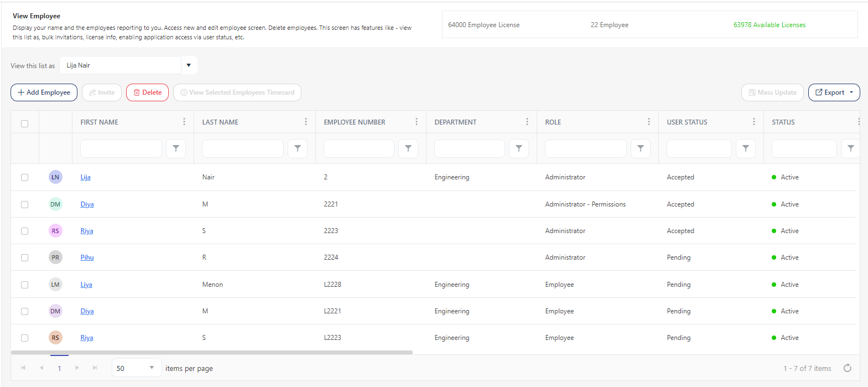Expand the 'View this list as' dropdown

(x=189, y=65)
